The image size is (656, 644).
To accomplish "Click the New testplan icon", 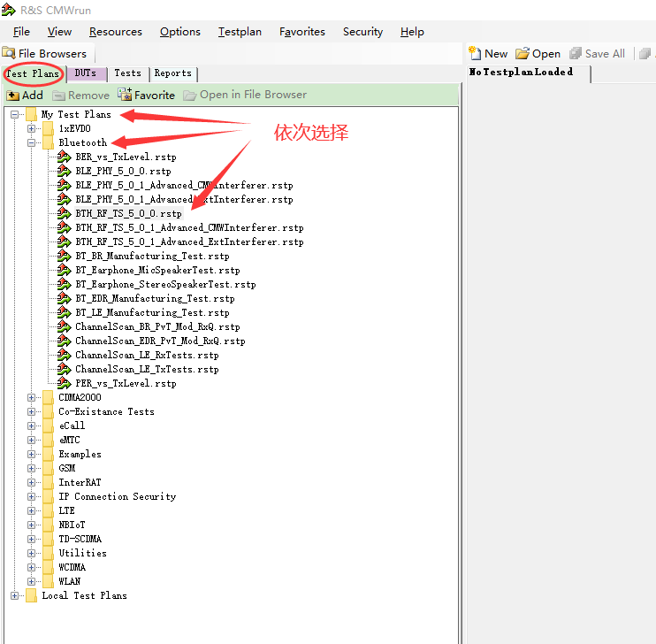I will [x=475, y=53].
